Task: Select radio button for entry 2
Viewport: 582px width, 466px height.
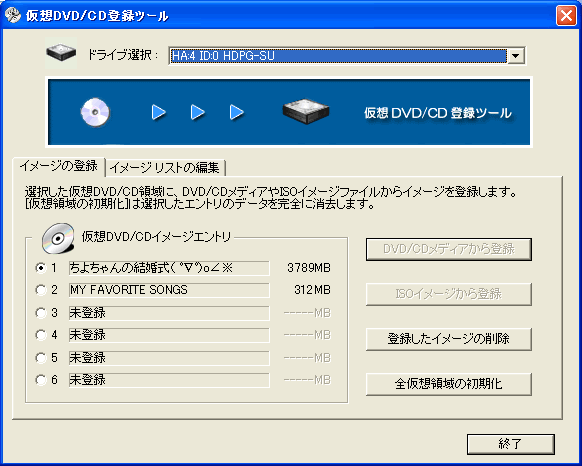Action: click(x=40, y=290)
